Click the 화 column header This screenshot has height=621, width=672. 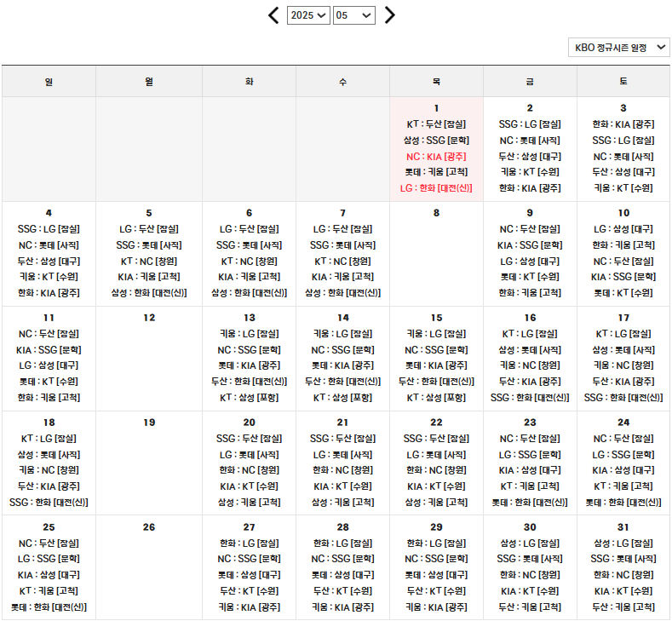(x=249, y=82)
